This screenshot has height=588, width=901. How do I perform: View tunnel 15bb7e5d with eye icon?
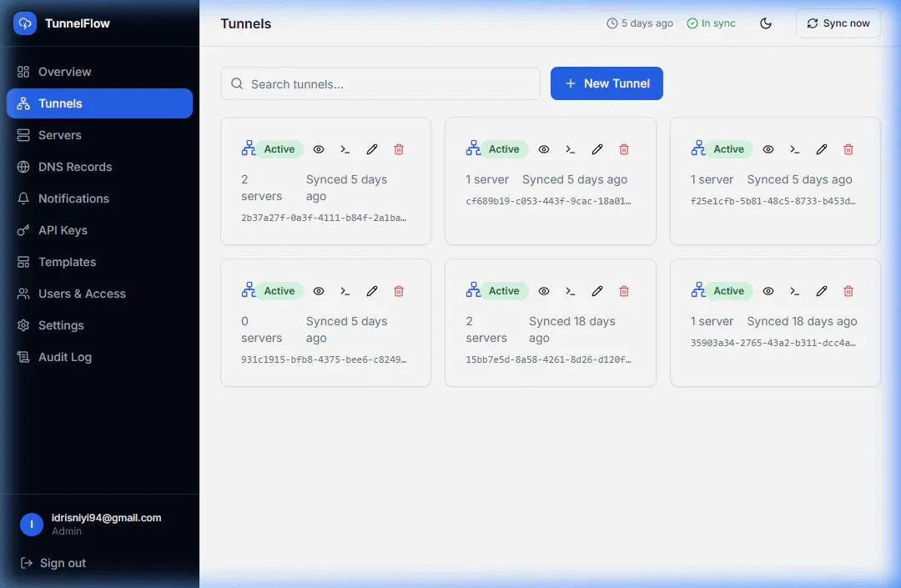[x=544, y=291]
